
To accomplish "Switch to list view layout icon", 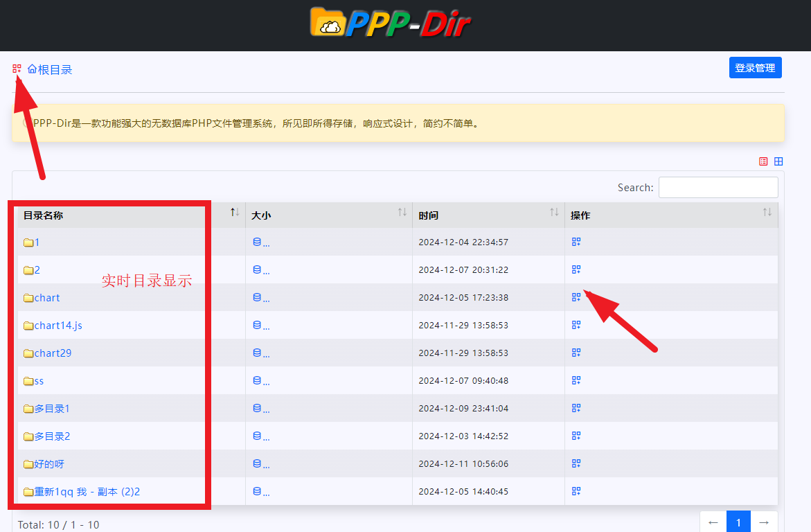I will [763, 161].
